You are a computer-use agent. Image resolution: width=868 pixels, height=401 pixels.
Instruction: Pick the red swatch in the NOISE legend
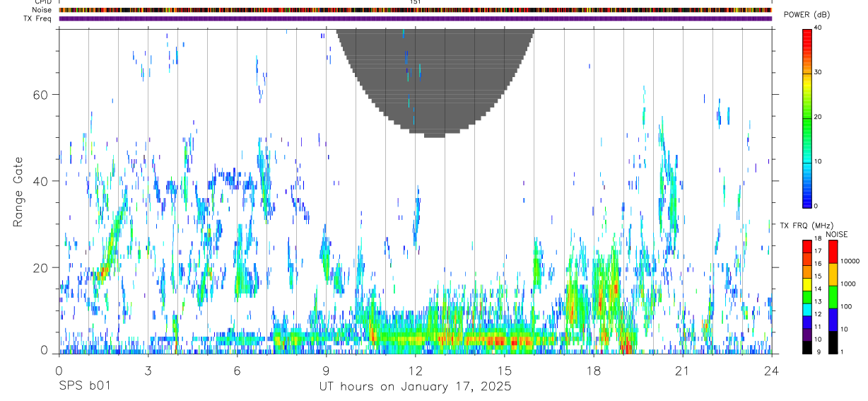[x=833, y=252]
